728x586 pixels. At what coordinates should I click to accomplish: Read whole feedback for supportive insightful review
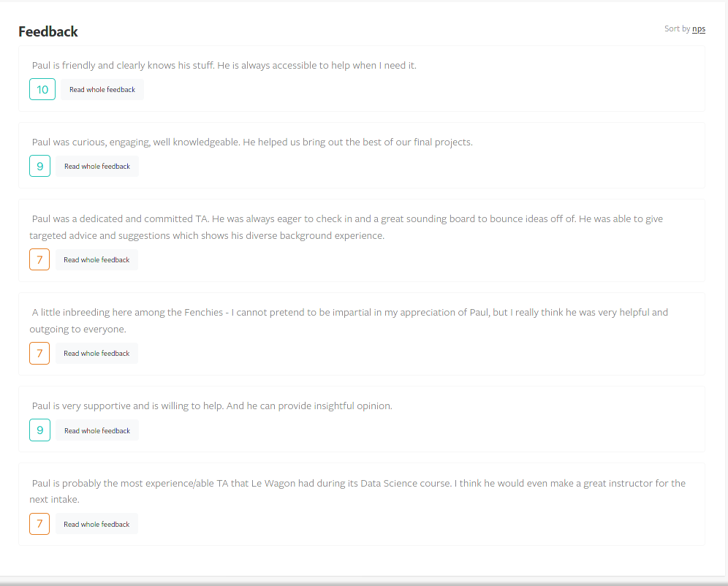pos(97,430)
